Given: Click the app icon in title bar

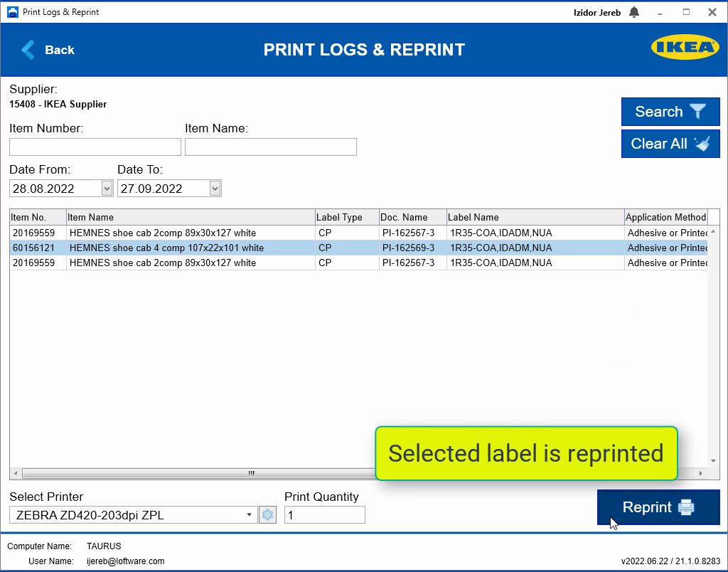Looking at the screenshot, I should pos(13,12).
